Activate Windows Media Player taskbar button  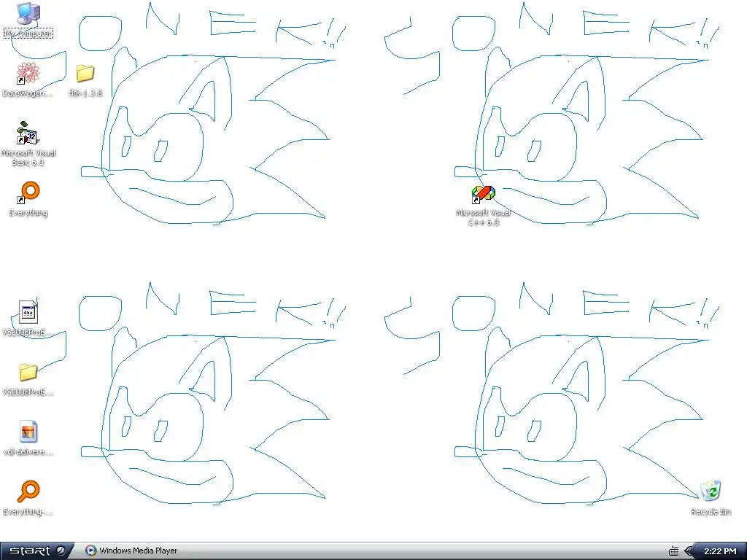pos(131,551)
